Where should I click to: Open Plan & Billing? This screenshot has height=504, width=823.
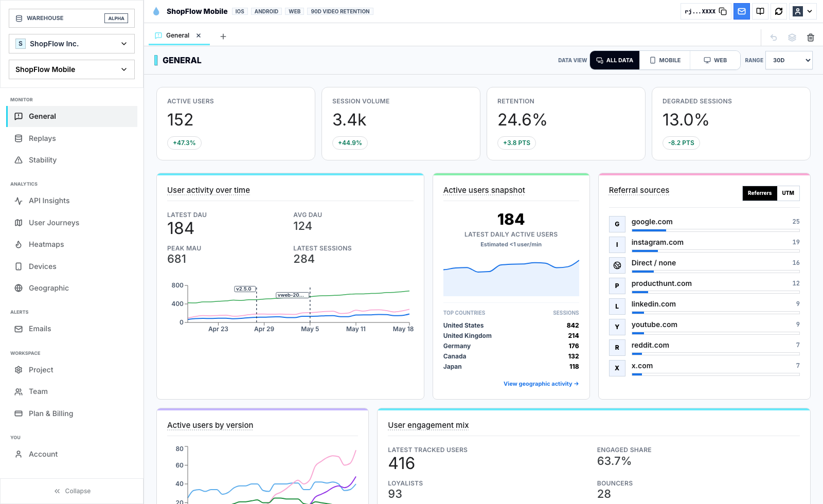tap(72, 413)
